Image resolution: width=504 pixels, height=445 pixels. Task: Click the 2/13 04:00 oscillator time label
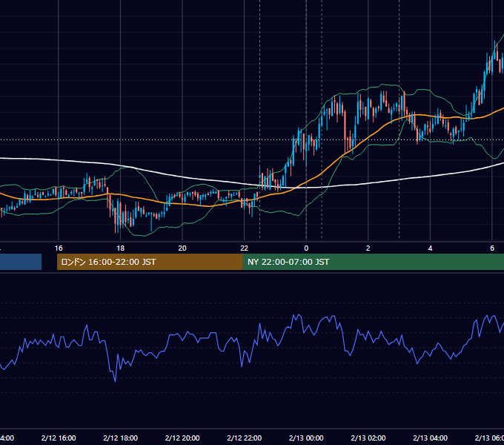coord(430,438)
